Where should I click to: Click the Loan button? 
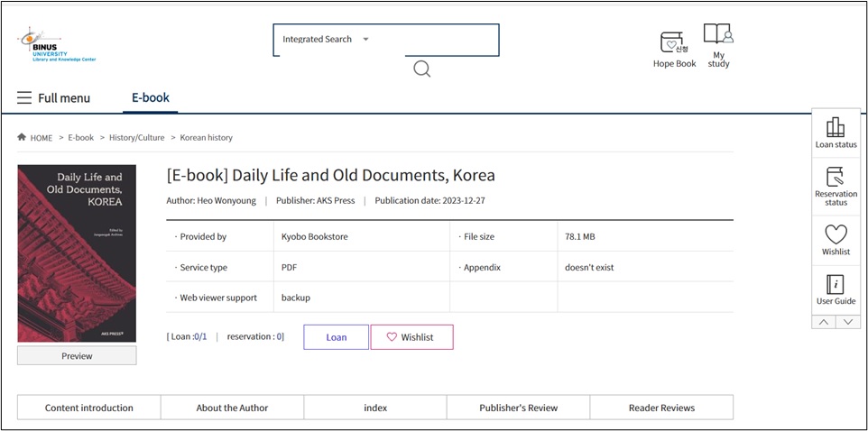pos(336,337)
